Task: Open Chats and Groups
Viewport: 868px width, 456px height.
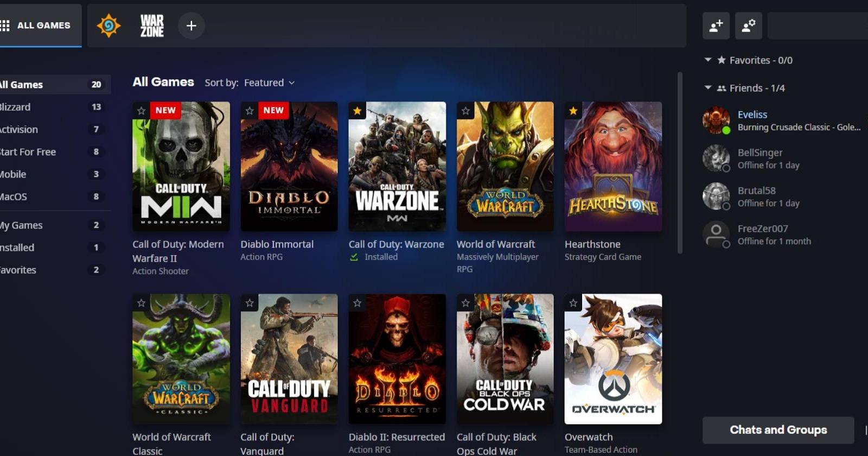Action: coord(778,430)
